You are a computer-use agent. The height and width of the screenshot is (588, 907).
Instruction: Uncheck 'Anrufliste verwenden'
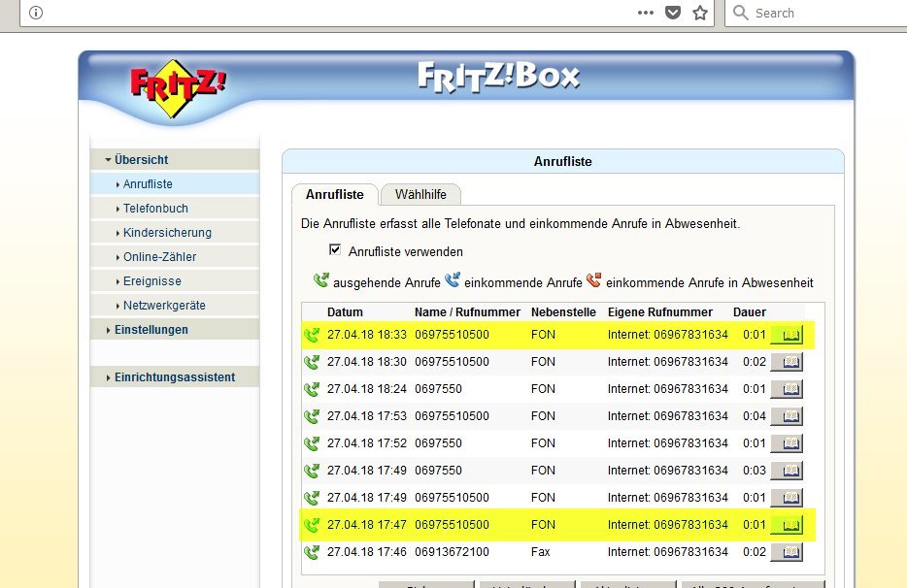[335, 249]
